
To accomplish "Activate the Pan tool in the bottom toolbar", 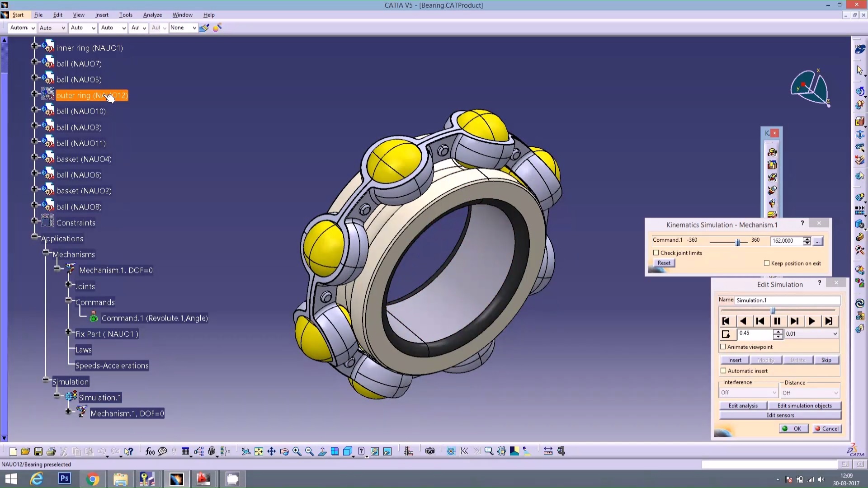I will (271, 451).
